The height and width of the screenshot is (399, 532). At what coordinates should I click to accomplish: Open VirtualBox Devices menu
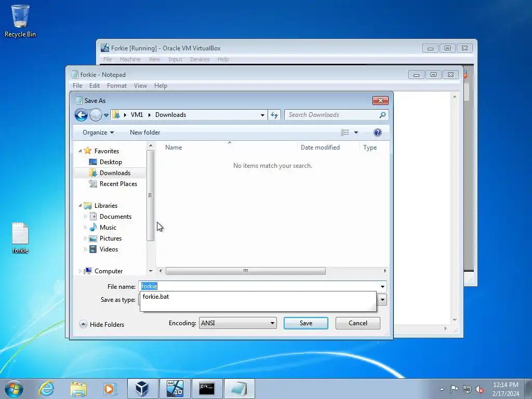199,59
